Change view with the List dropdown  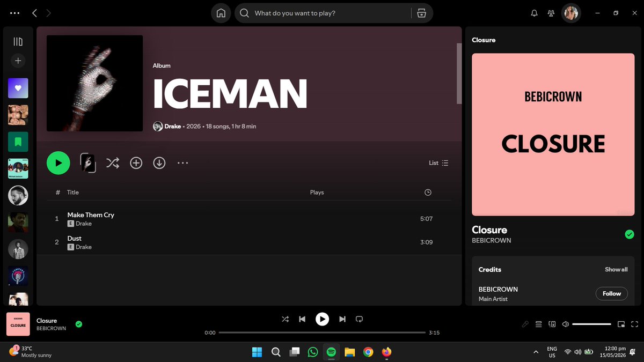pos(438,163)
